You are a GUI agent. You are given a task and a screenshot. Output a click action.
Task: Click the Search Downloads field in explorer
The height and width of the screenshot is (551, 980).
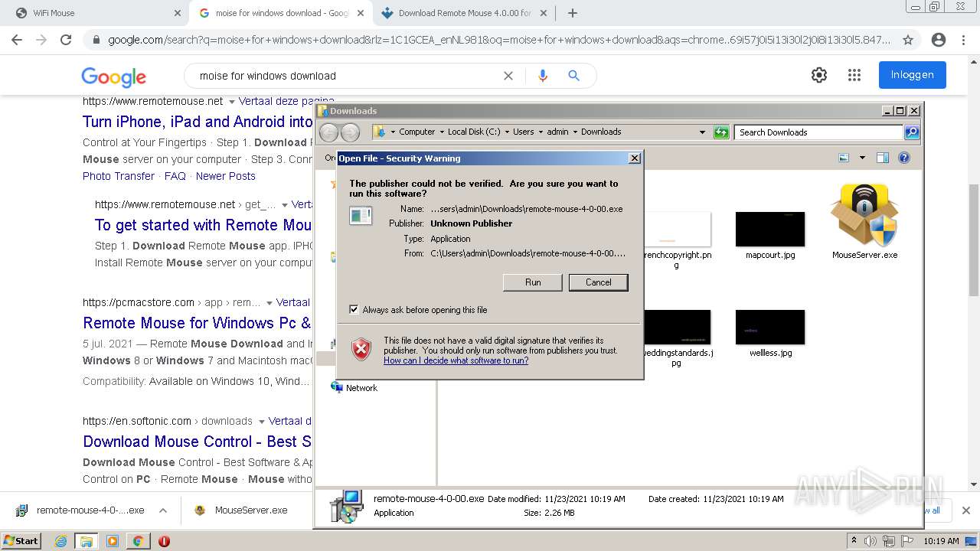point(819,132)
